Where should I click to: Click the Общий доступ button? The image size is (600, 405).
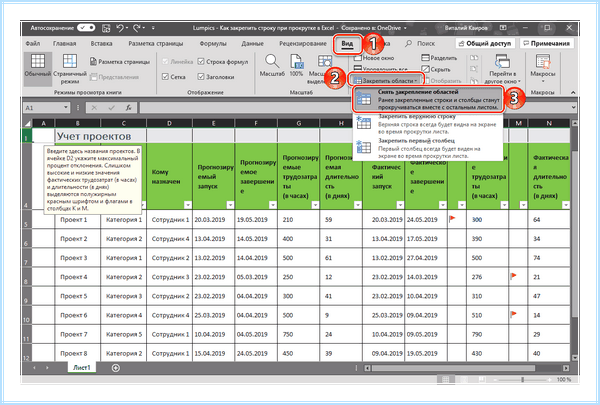485,43
